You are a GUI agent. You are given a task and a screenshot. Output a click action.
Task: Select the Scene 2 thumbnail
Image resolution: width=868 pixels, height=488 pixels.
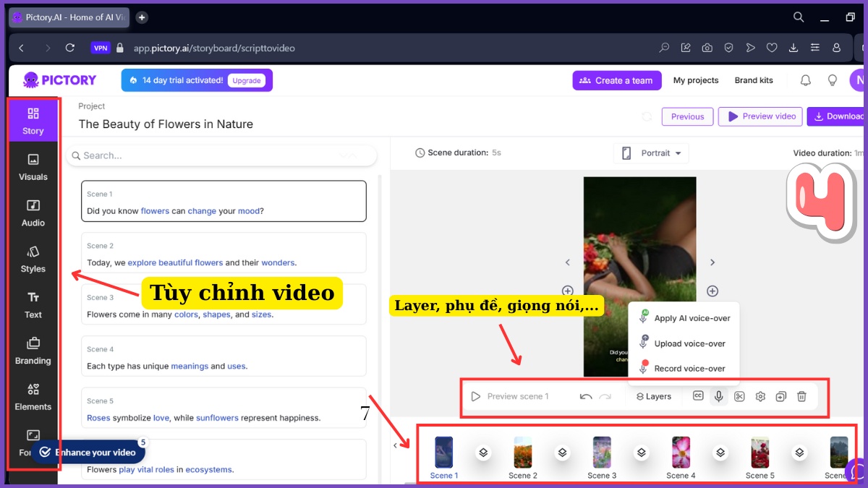pos(523,453)
